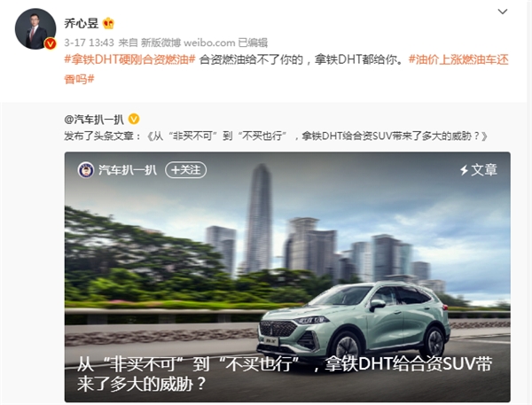The height and width of the screenshot is (405, 532).
Task: Expand the post options chevron menu
Action: (502, 12)
